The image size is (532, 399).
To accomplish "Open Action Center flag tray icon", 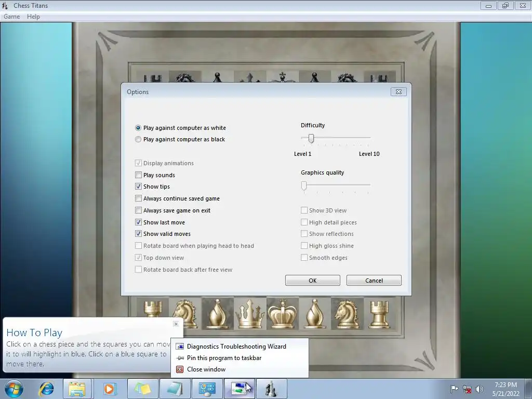I will click(454, 389).
